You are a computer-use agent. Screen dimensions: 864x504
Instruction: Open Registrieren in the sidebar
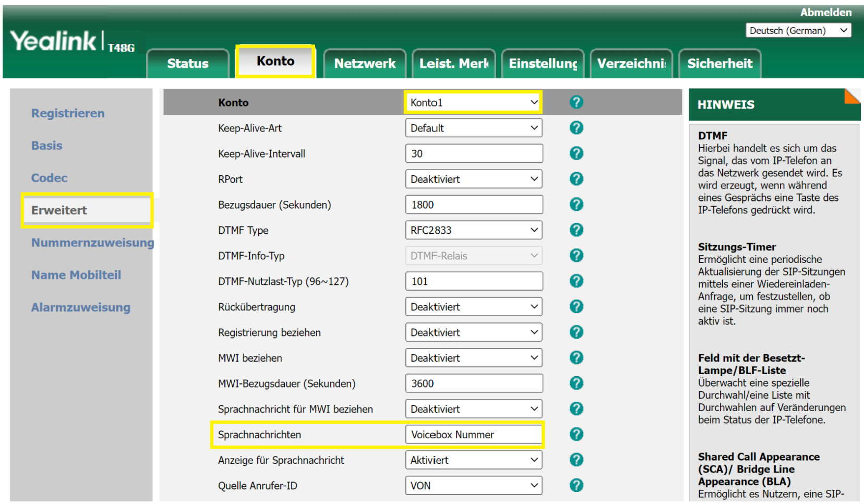[x=68, y=113]
